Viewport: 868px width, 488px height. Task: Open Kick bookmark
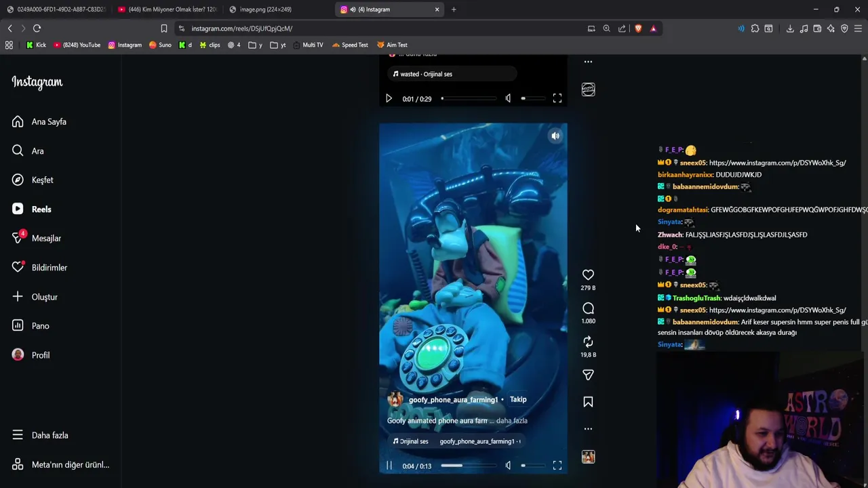pos(36,45)
